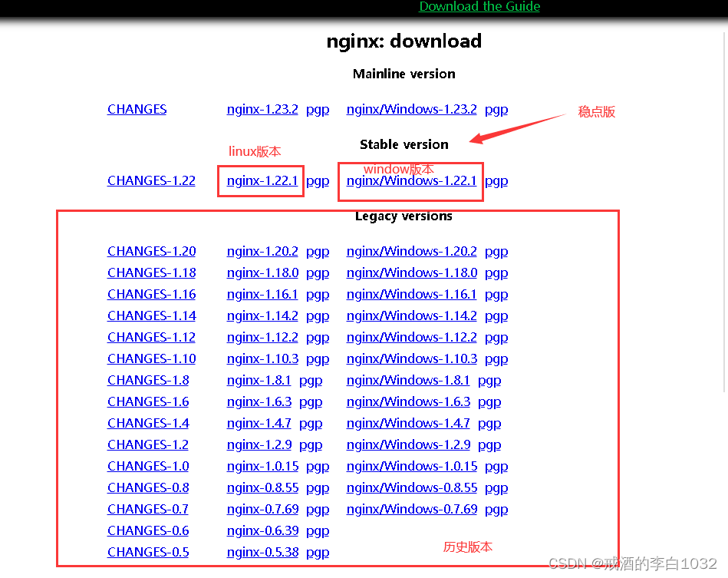The image size is (728, 578).
Task: Download nginx-0.7.69 source
Action: click(x=262, y=509)
